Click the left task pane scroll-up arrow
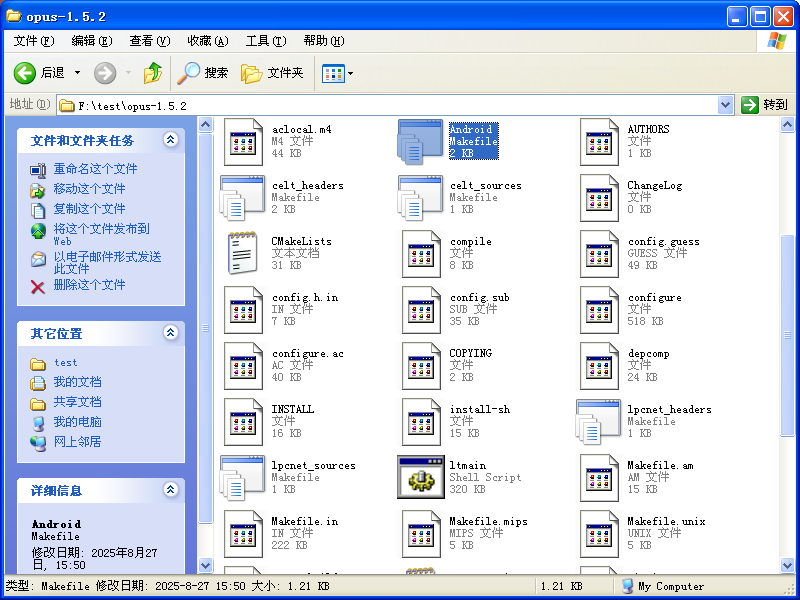This screenshot has height=600, width=800. pos(205,124)
